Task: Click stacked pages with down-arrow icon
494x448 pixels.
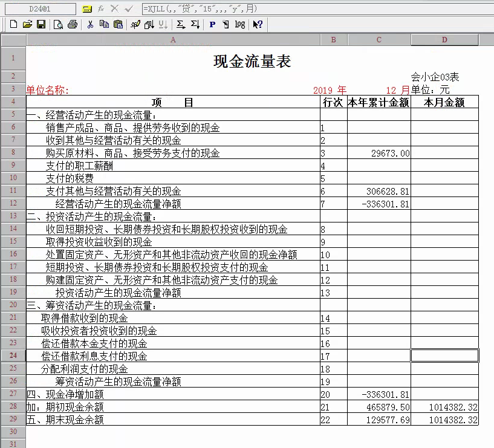Action: [149, 24]
